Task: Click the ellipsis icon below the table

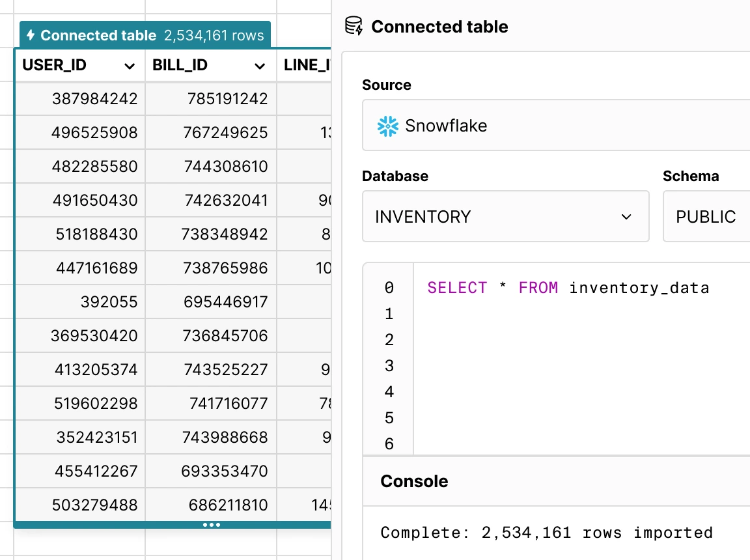Action: pyautogui.click(x=212, y=525)
